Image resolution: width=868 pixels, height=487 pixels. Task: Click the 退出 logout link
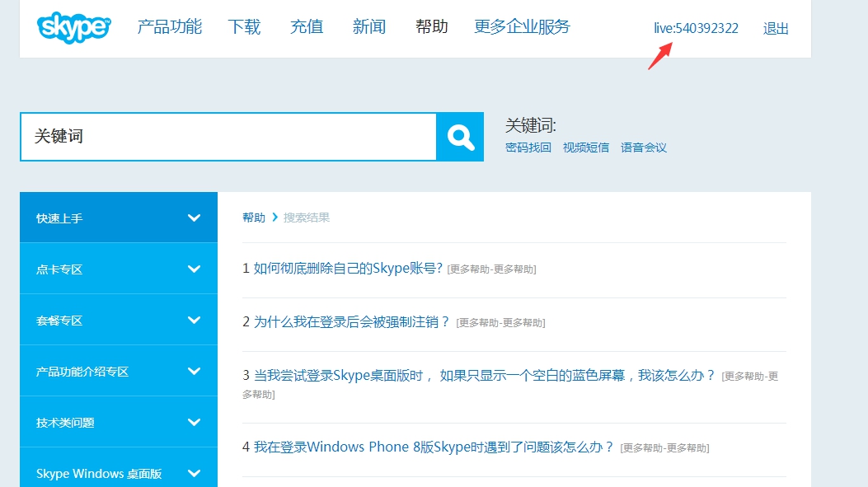tap(775, 27)
